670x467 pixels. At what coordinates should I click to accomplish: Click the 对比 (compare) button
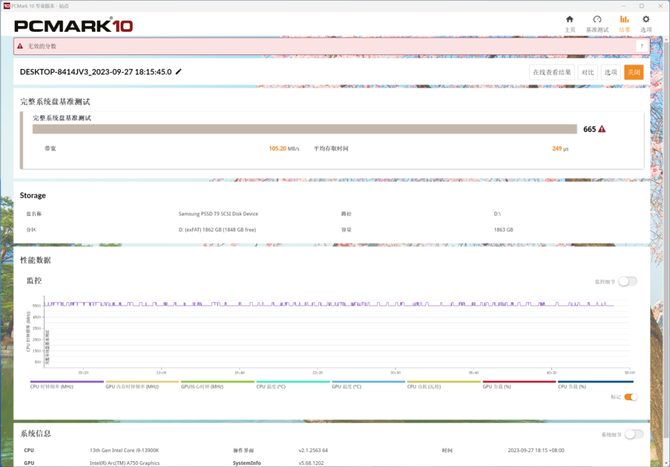tap(588, 72)
